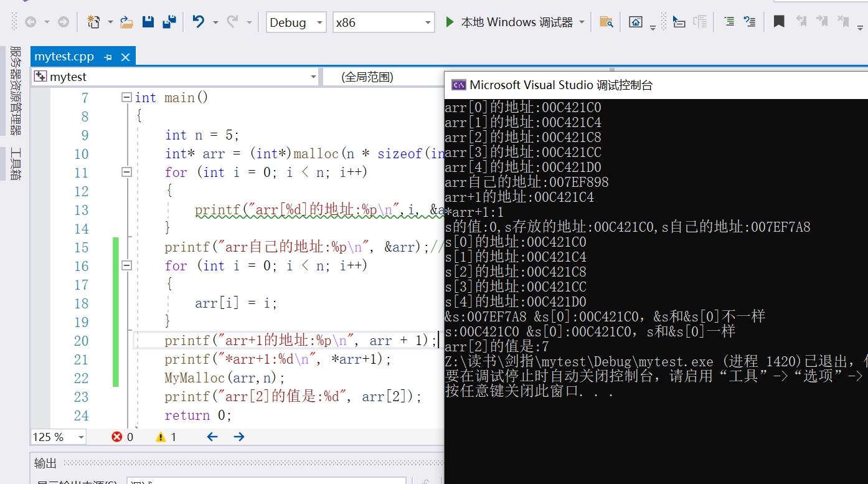Collapse the for loop at line 11
This screenshot has height=484, width=868.
tap(126, 172)
